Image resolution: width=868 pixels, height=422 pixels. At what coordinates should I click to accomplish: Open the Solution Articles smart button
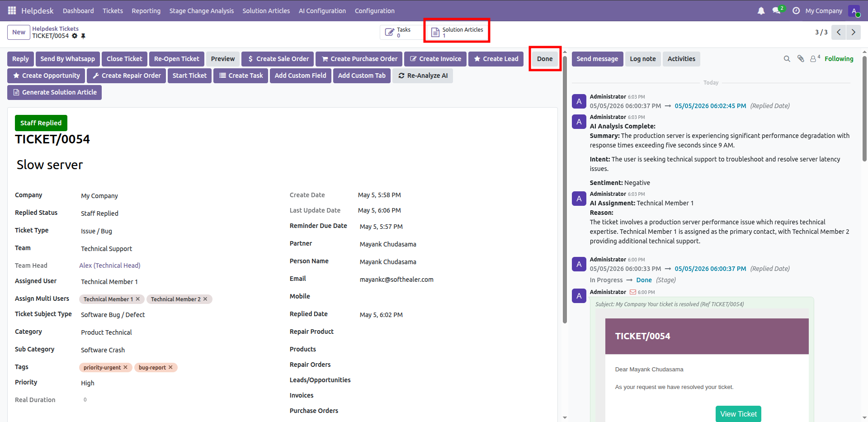(457, 32)
